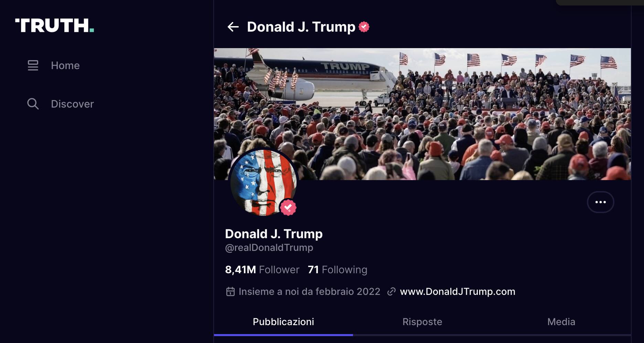The height and width of the screenshot is (343, 644).
Task: Click the Discover magnifier icon
Action: tap(33, 104)
